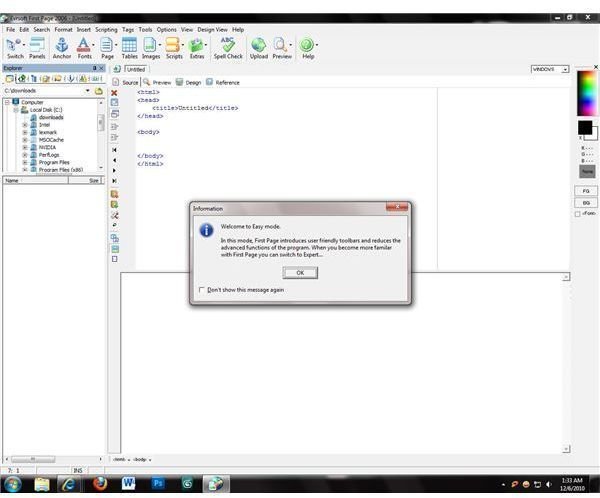Expand the Program Files folder node
Screen dimensions: 600x498
[x=25, y=162]
